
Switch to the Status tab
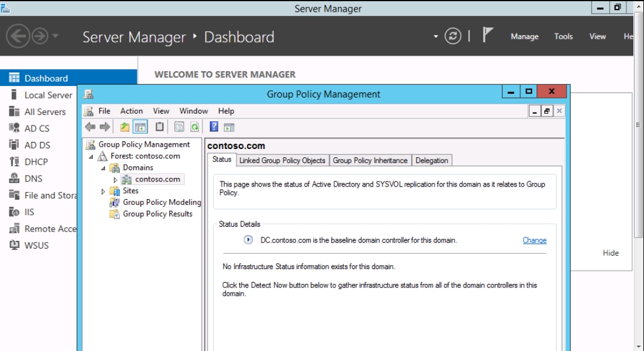[x=222, y=160]
